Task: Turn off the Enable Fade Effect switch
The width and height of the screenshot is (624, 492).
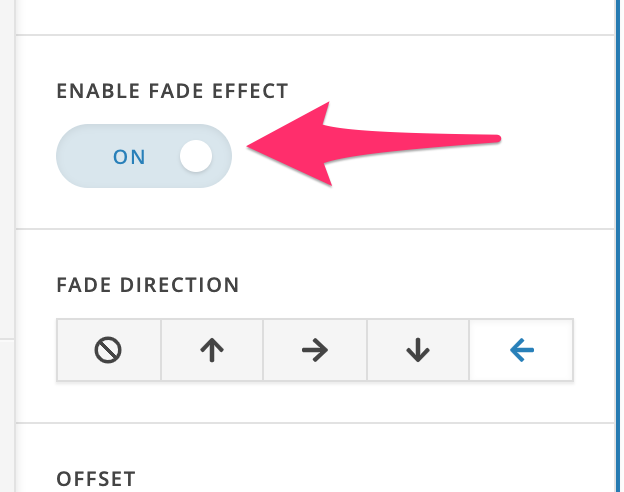Action: [144, 156]
